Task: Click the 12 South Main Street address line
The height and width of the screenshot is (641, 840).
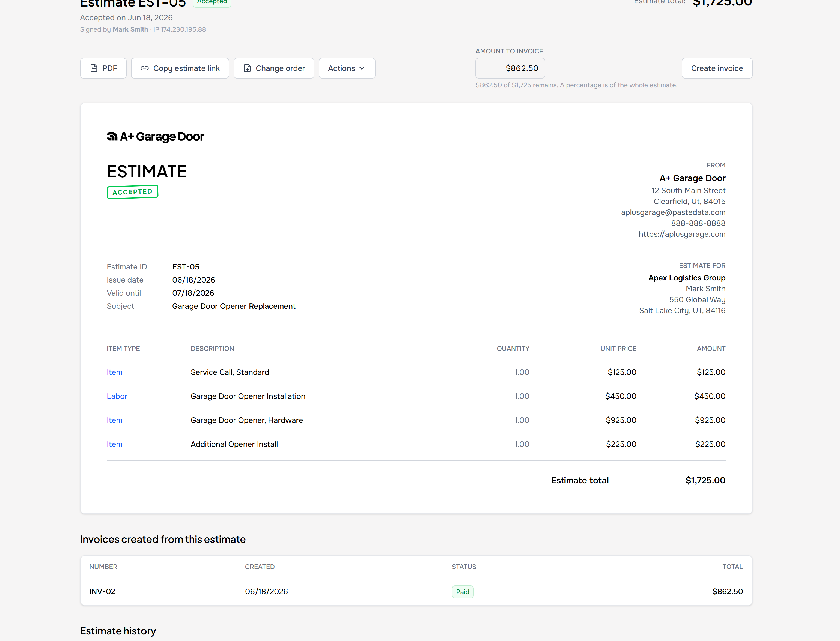Action: [x=688, y=190]
